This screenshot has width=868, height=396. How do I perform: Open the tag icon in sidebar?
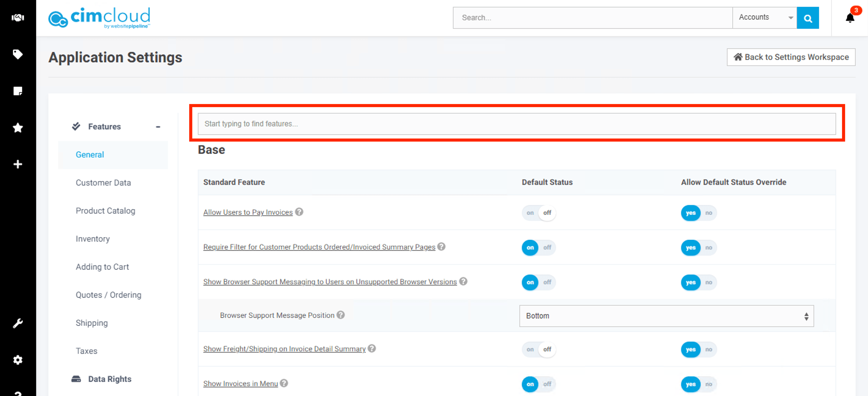tap(17, 54)
